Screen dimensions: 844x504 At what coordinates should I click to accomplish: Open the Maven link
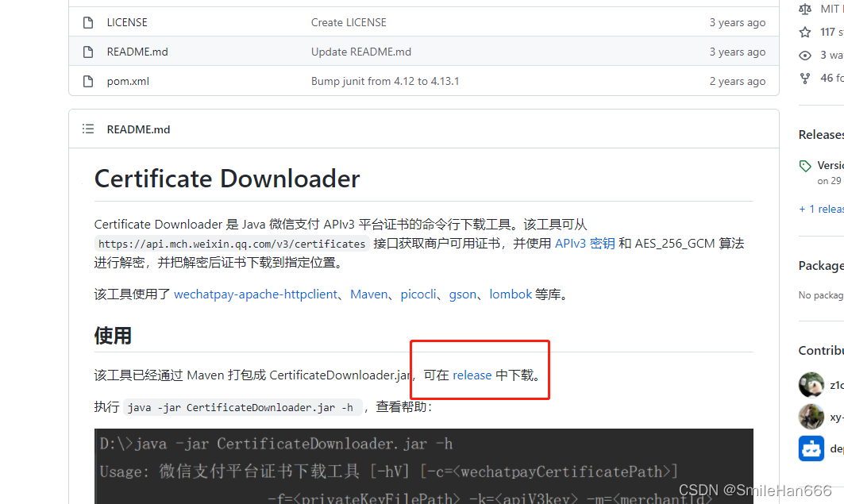[x=368, y=294]
